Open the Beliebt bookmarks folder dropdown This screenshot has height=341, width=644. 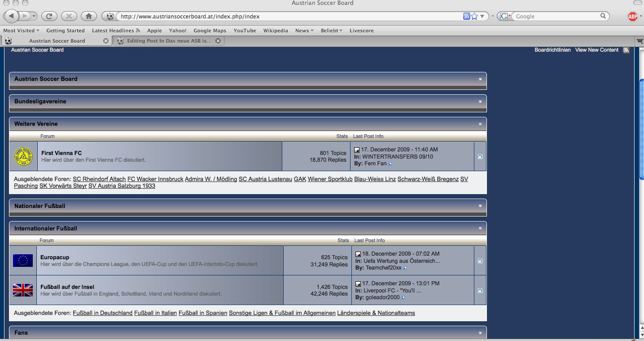tap(332, 31)
